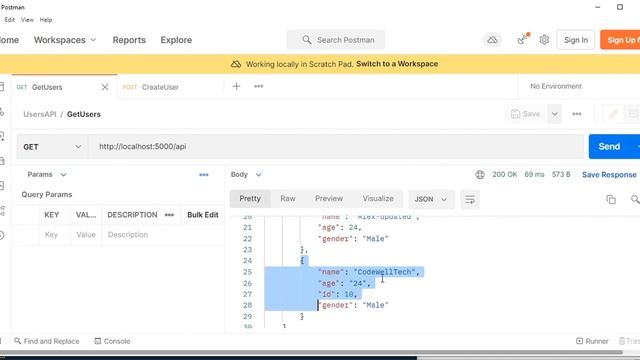Click the 69 ms response time
Viewport: 640px width, 360px height.
[x=534, y=175]
